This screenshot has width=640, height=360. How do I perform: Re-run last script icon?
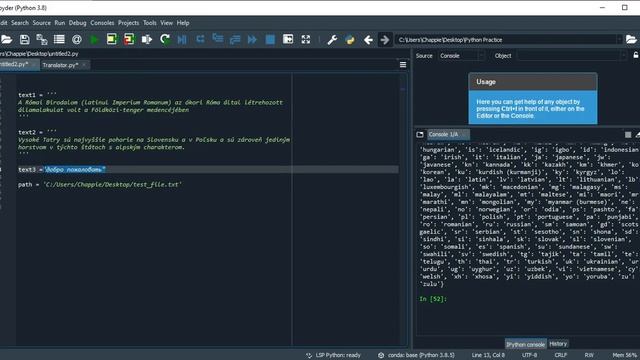point(165,40)
